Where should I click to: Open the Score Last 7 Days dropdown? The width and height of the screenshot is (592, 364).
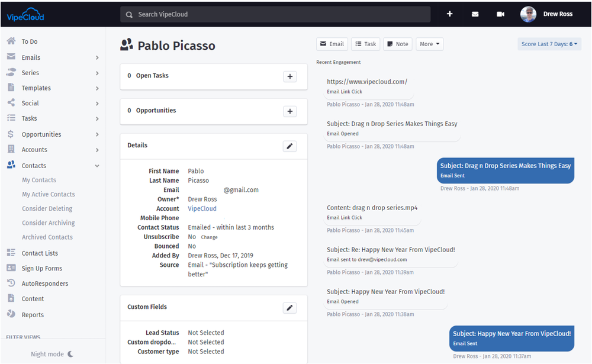point(548,44)
